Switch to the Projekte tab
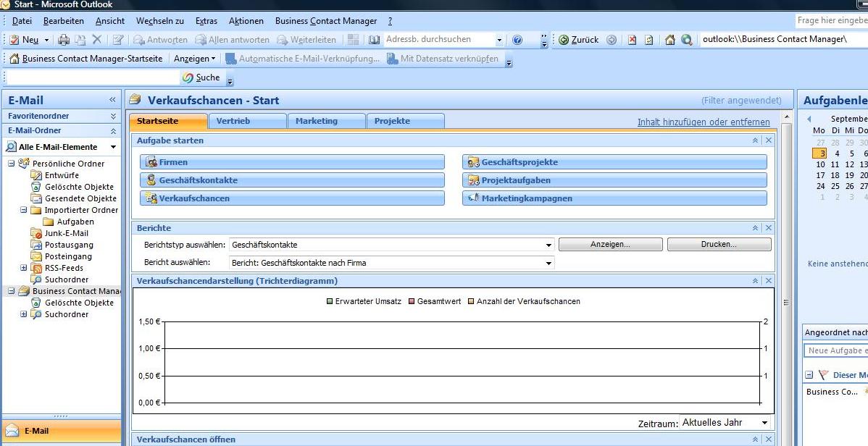The image size is (868, 446). point(406,121)
